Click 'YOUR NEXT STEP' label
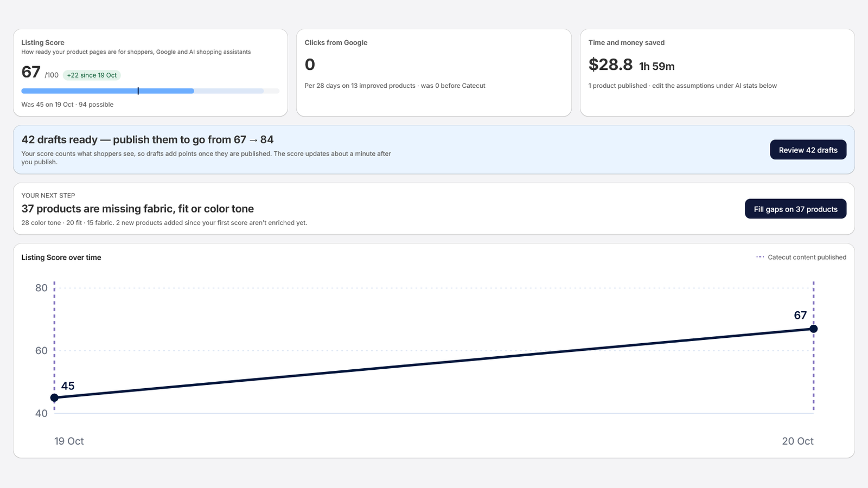 pyautogui.click(x=48, y=195)
